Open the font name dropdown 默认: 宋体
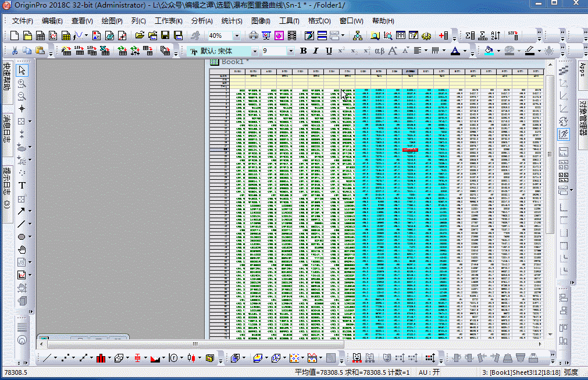 point(254,51)
